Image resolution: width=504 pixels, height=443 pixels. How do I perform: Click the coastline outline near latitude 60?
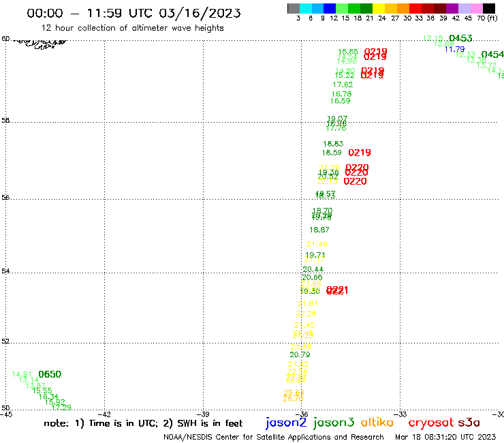click(40, 44)
